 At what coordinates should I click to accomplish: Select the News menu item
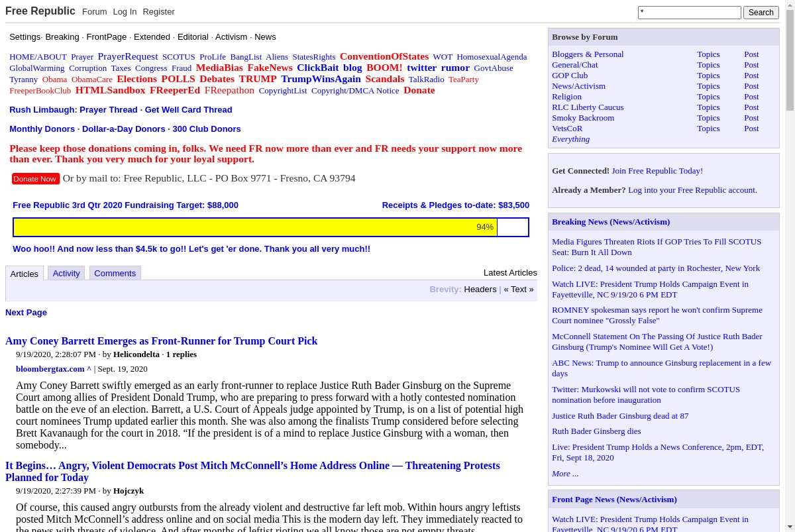point(265,37)
